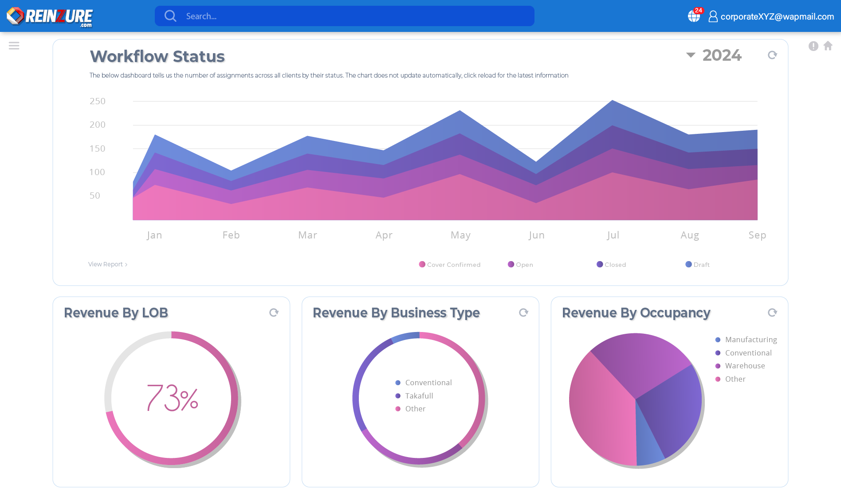Open the globe notifications icon
This screenshot has height=504, width=841.
coord(695,16)
